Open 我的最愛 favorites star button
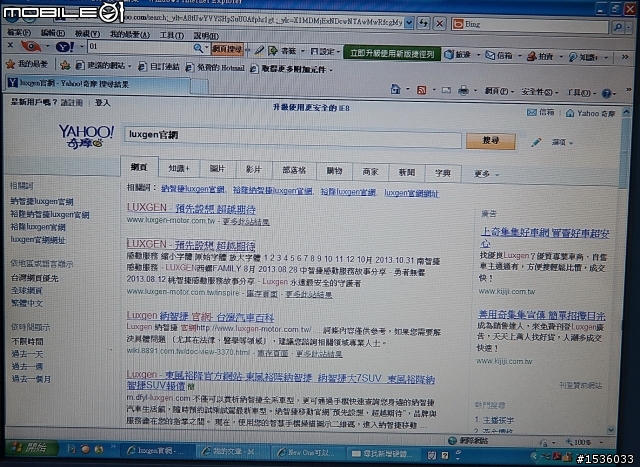 [x=27, y=64]
